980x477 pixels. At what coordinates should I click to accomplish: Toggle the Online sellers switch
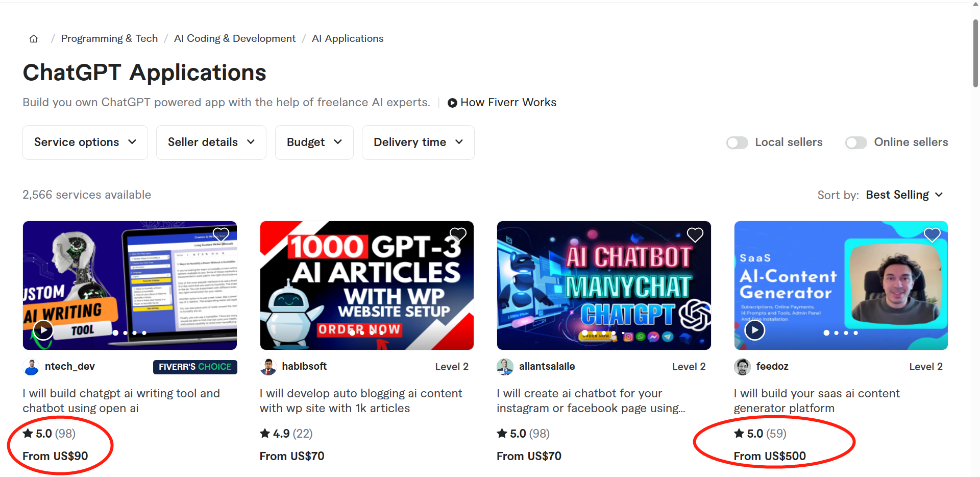point(856,142)
